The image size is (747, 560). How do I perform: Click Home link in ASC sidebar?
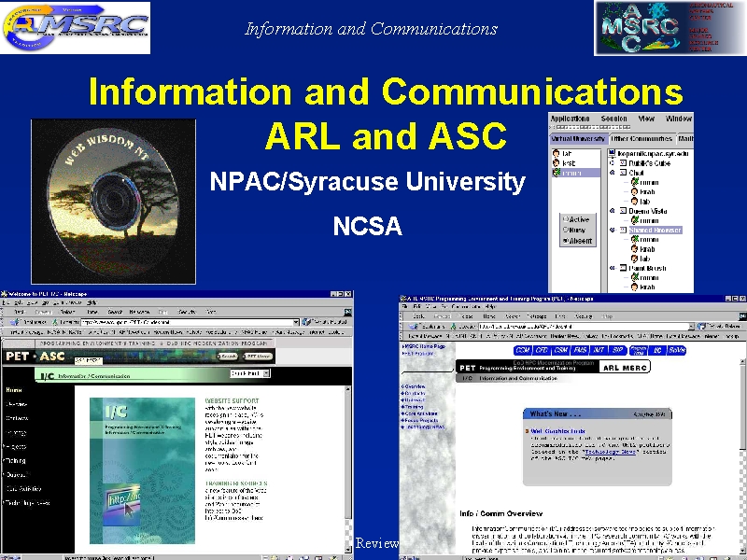pyautogui.click(x=14, y=390)
